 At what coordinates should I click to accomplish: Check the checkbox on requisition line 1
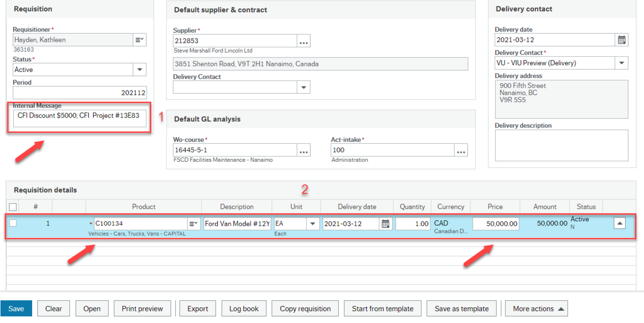[x=14, y=223]
